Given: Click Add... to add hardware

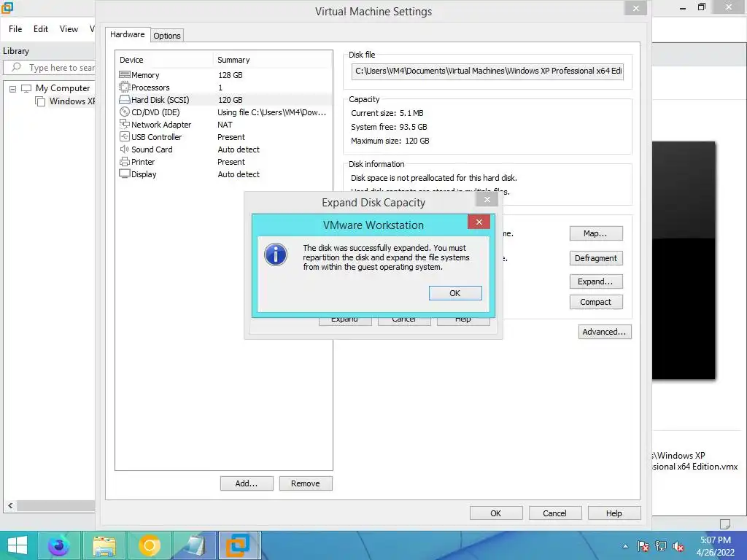Looking at the screenshot, I should (x=247, y=483).
